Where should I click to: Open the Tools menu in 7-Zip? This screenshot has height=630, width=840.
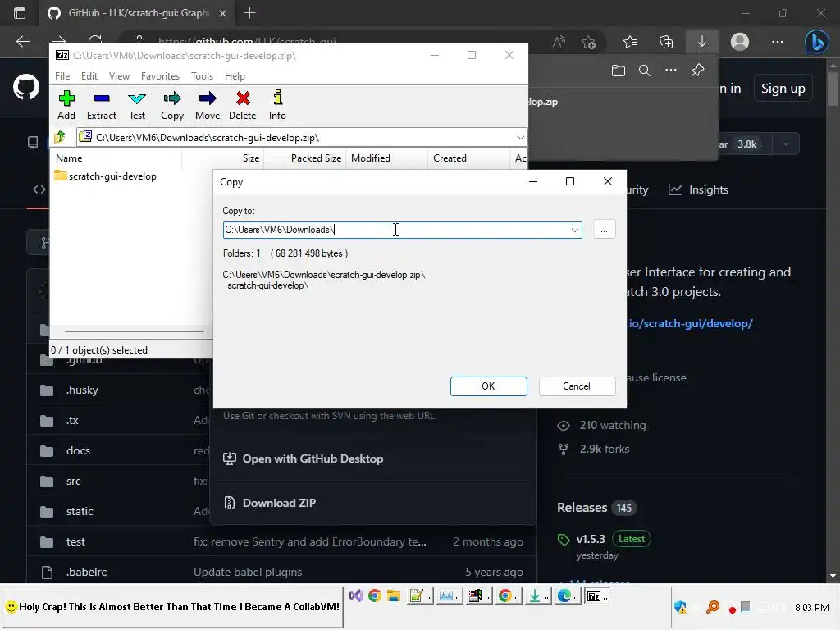coord(202,76)
